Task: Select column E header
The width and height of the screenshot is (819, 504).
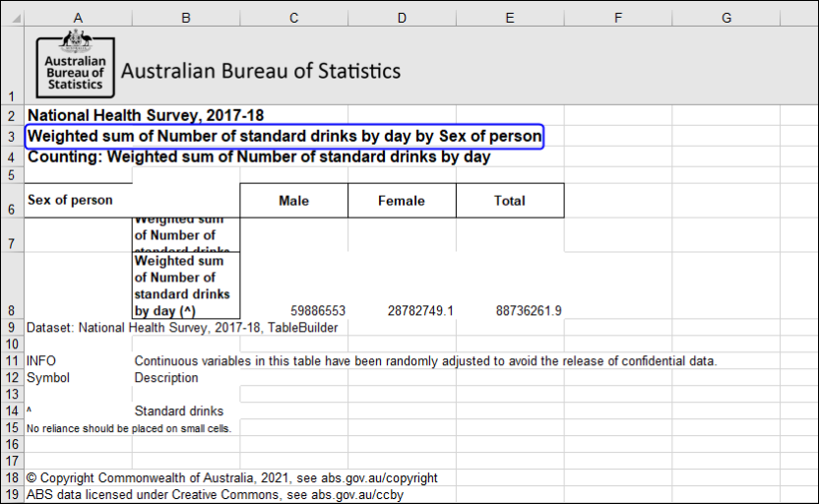Action: coord(510,18)
